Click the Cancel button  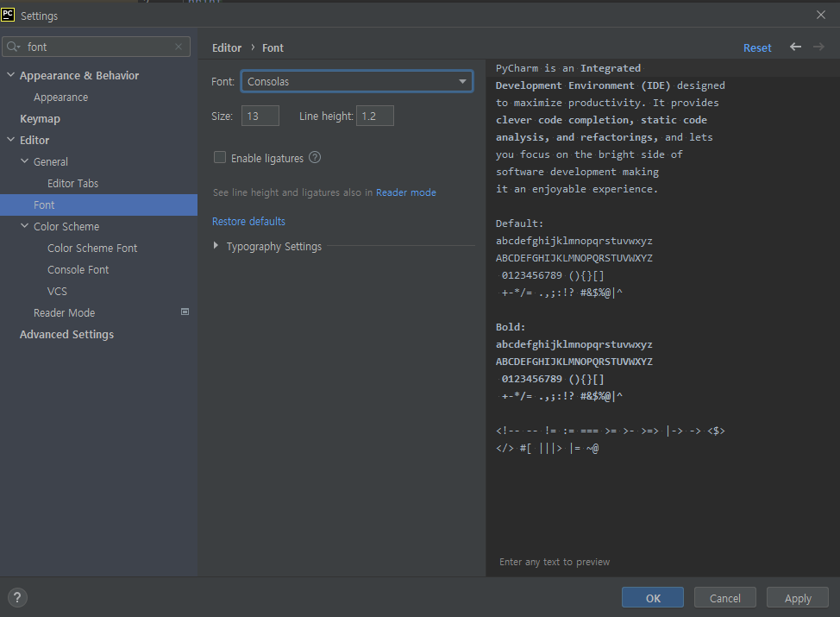[x=724, y=598]
